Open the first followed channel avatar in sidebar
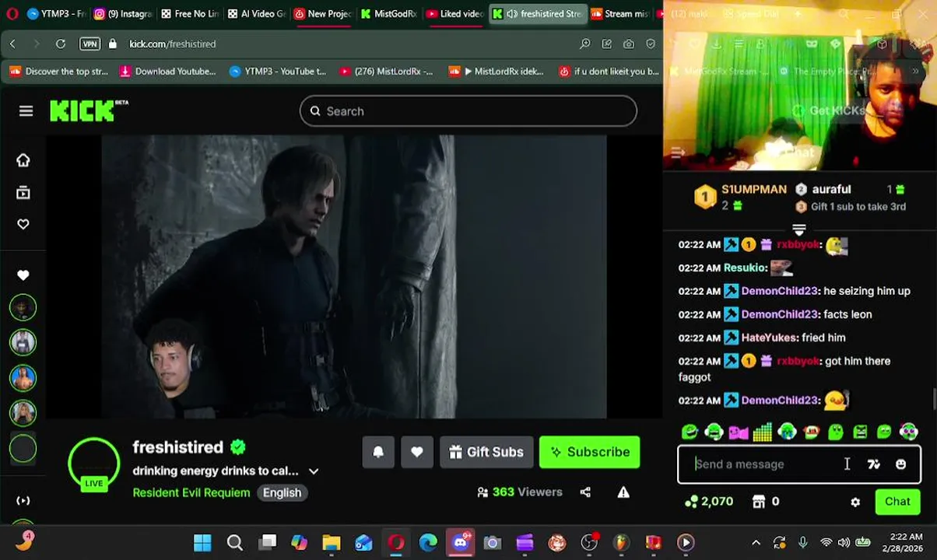The height and width of the screenshot is (560, 937). 23,308
